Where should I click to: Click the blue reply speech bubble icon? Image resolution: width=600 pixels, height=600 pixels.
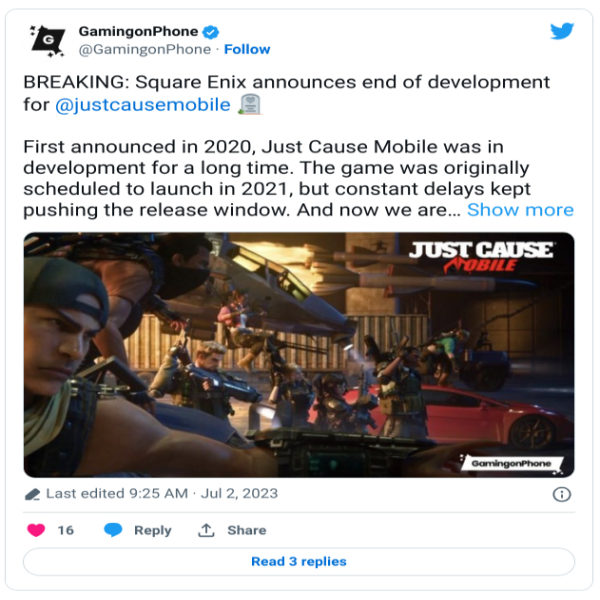click(113, 530)
